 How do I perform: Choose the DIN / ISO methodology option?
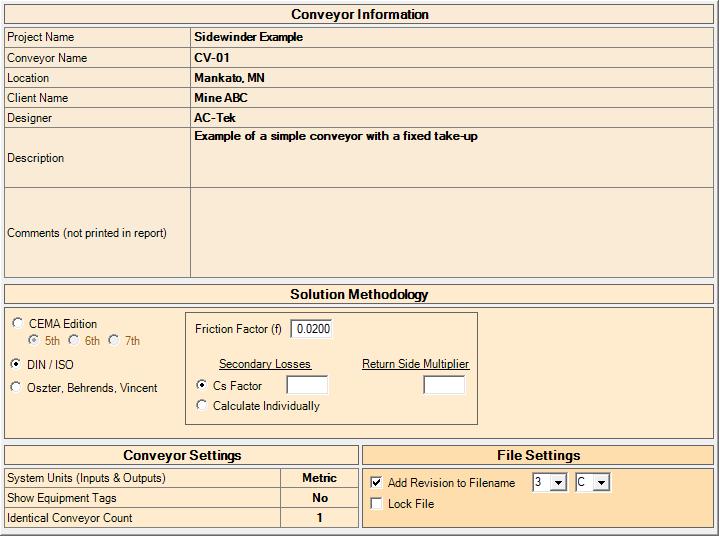[18, 364]
